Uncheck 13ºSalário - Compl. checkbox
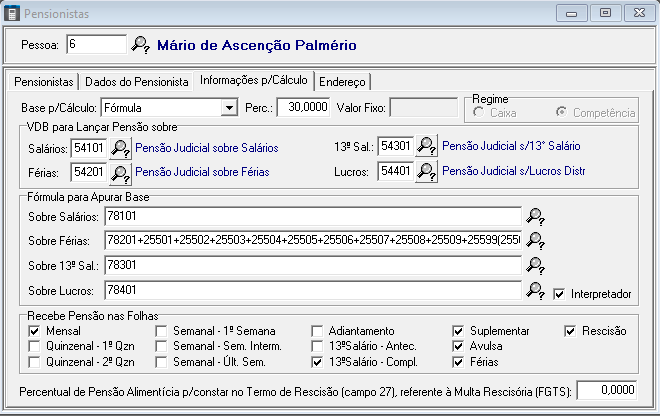 [317, 362]
